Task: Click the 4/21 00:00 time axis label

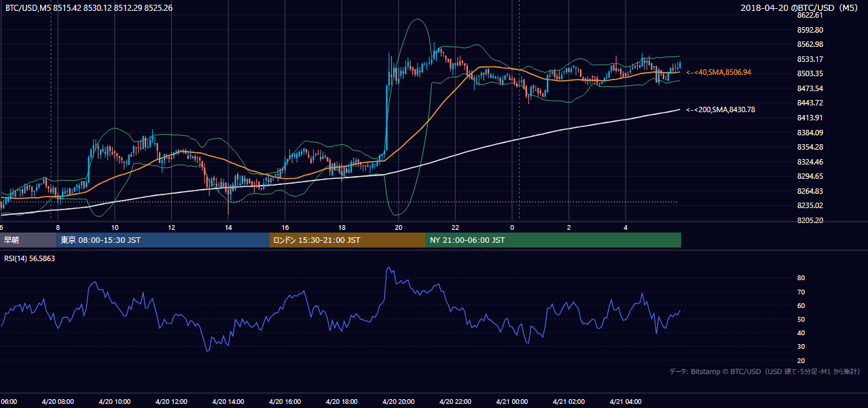Action: tap(512, 402)
